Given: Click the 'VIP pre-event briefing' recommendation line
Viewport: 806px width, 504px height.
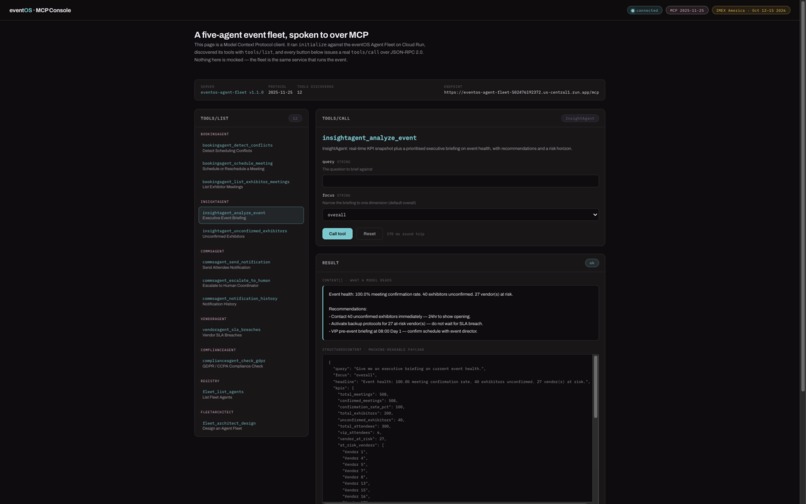Looking at the screenshot, I should click(x=403, y=331).
